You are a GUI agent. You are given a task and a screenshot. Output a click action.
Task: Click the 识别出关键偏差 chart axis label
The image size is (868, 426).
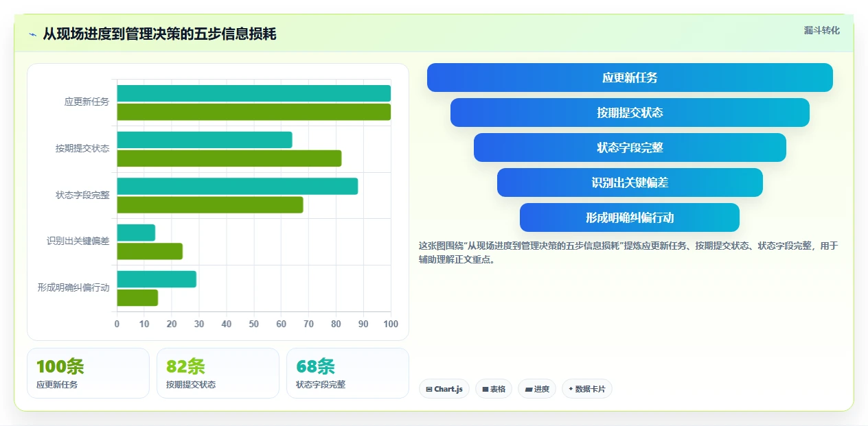78,241
